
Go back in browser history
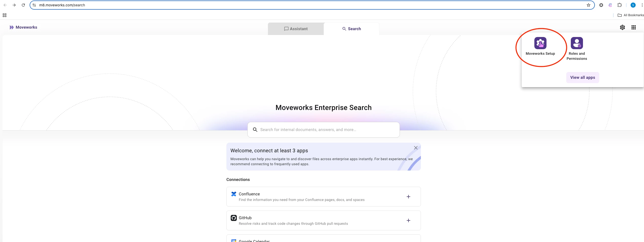5,5
